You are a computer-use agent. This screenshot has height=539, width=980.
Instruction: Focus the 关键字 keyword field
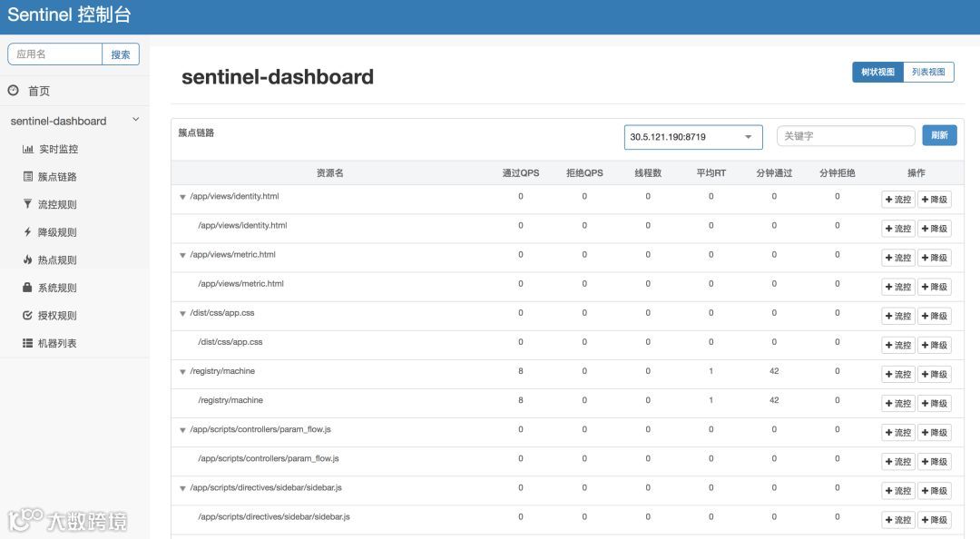846,136
